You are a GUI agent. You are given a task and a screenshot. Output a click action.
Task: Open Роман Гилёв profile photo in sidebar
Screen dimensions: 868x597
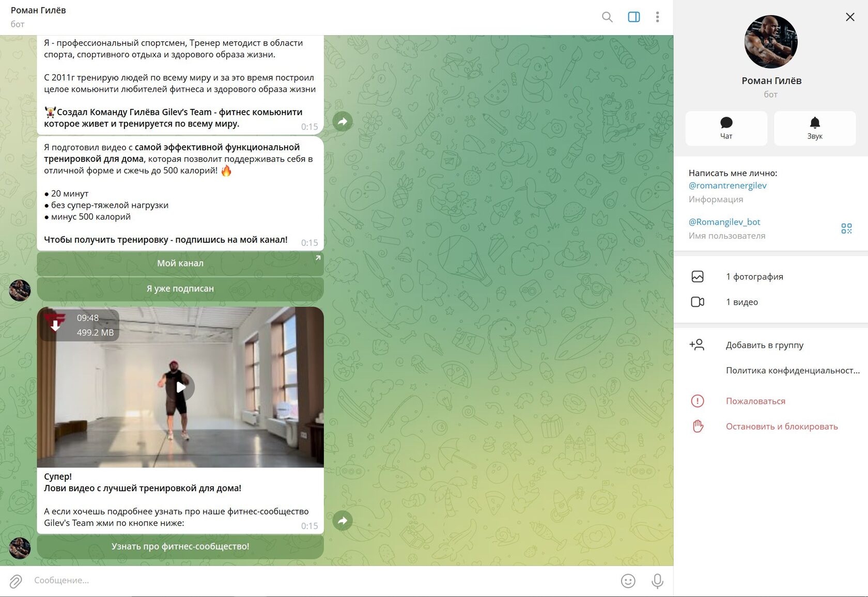(771, 42)
